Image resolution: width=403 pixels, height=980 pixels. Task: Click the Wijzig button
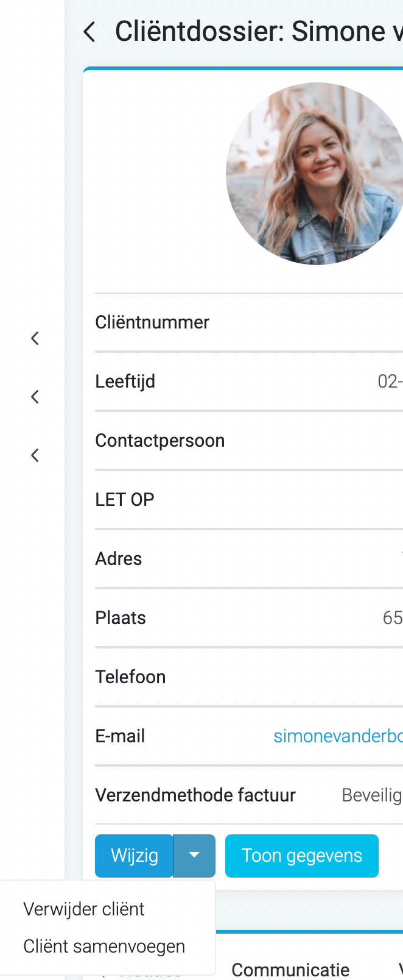[133, 856]
